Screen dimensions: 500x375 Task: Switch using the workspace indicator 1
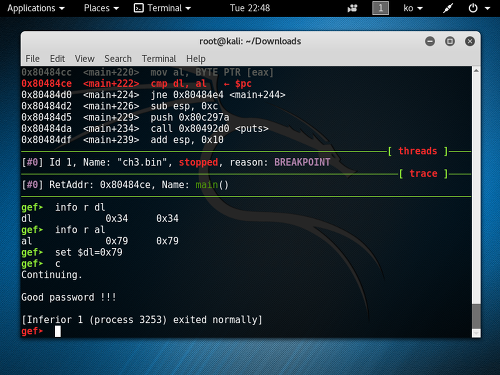[x=380, y=8]
